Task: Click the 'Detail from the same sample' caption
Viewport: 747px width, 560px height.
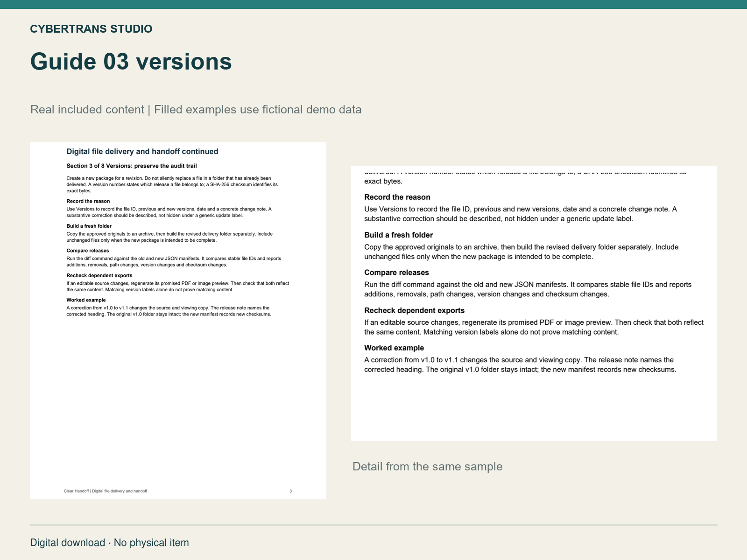Action: [428, 467]
